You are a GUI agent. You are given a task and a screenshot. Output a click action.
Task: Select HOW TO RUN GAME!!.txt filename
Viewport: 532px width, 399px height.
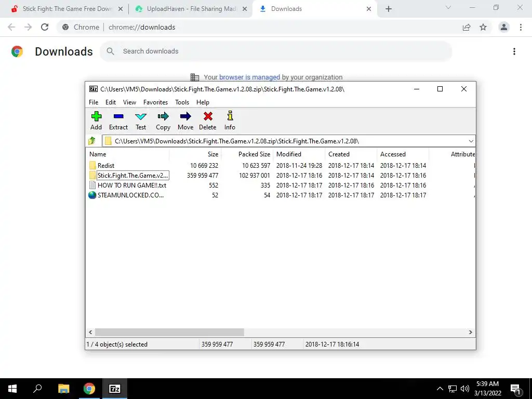point(132,185)
